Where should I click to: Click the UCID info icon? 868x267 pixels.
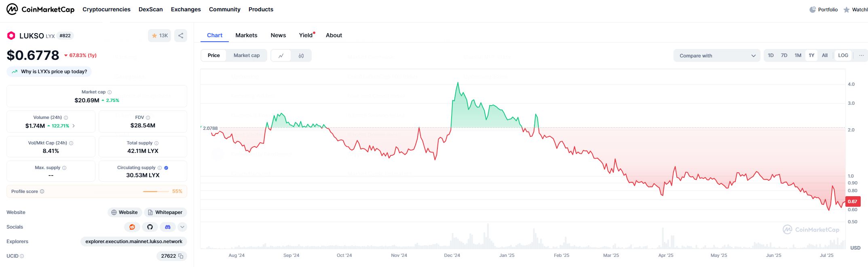point(22,256)
